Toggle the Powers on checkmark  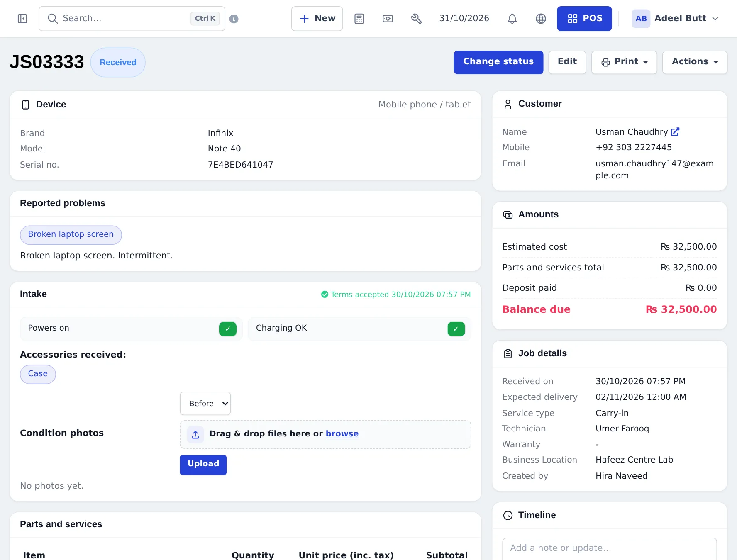pyautogui.click(x=228, y=329)
